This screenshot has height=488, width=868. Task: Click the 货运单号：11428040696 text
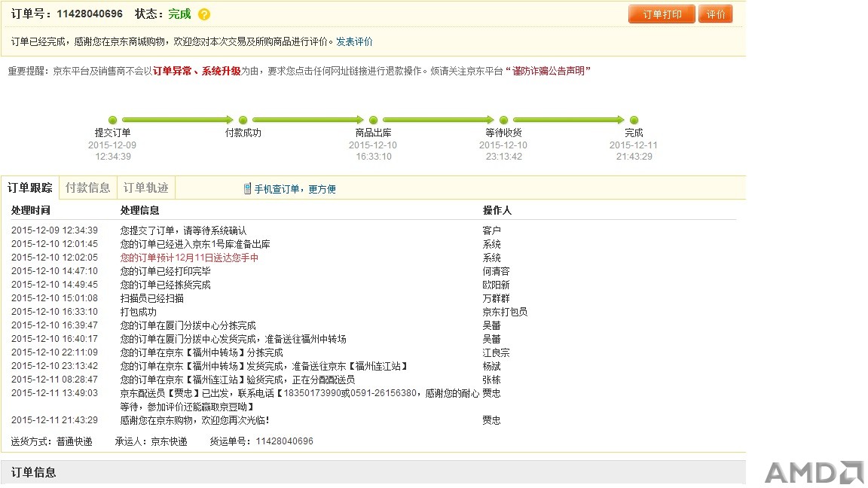pos(261,441)
